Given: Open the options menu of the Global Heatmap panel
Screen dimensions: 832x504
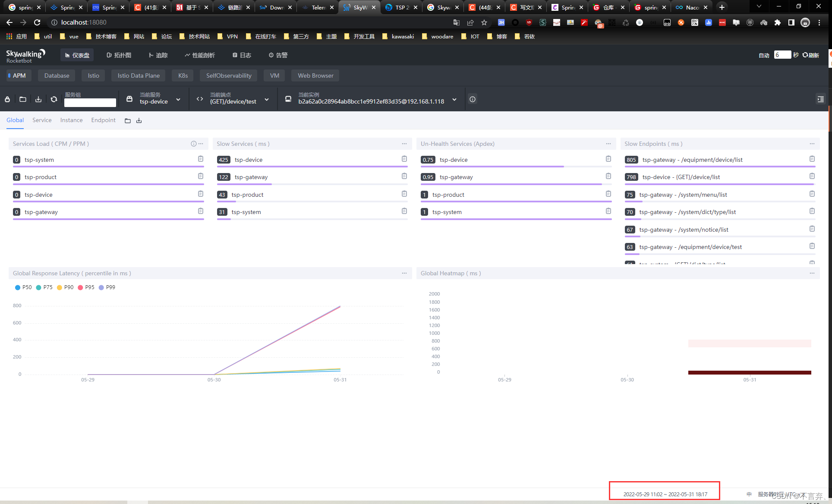Looking at the screenshot, I should point(812,273).
